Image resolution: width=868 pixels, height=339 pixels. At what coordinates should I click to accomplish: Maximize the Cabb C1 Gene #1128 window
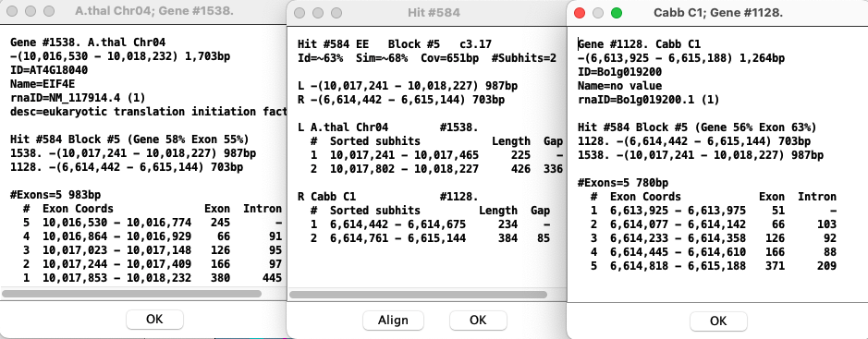pos(617,13)
